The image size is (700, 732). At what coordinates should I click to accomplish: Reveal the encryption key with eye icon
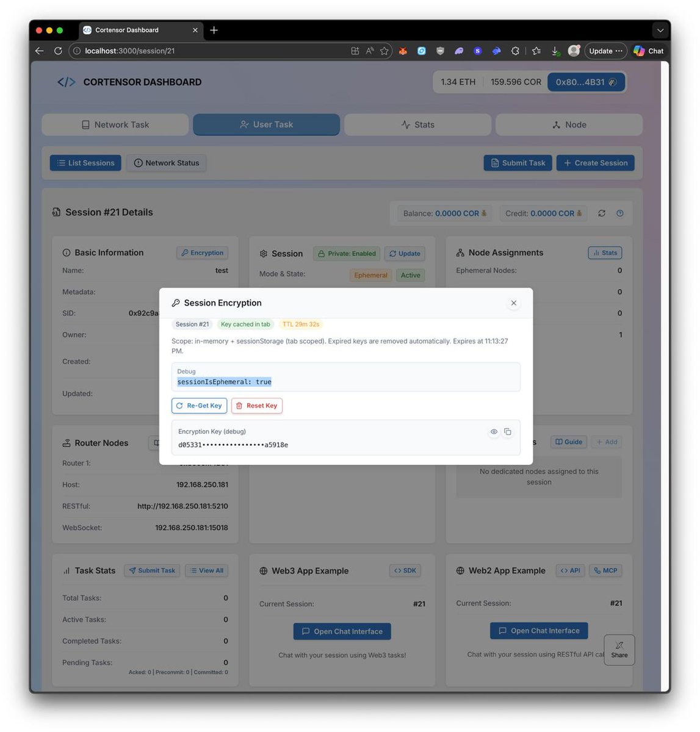click(494, 432)
